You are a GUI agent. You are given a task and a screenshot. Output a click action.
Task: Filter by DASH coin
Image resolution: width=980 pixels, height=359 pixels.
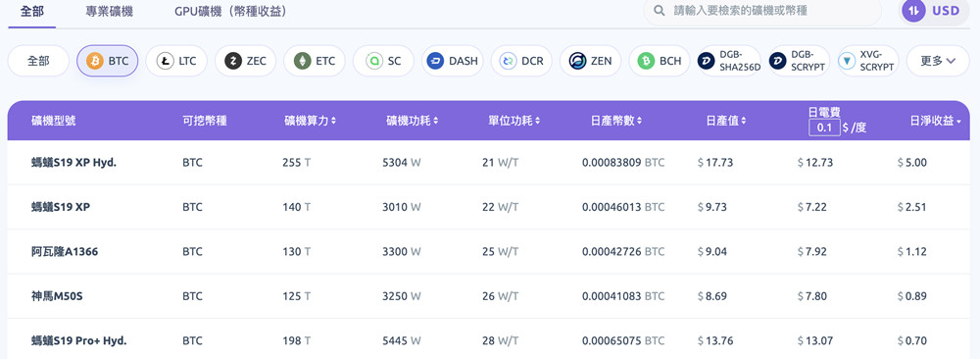pyautogui.click(x=453, y=61)
